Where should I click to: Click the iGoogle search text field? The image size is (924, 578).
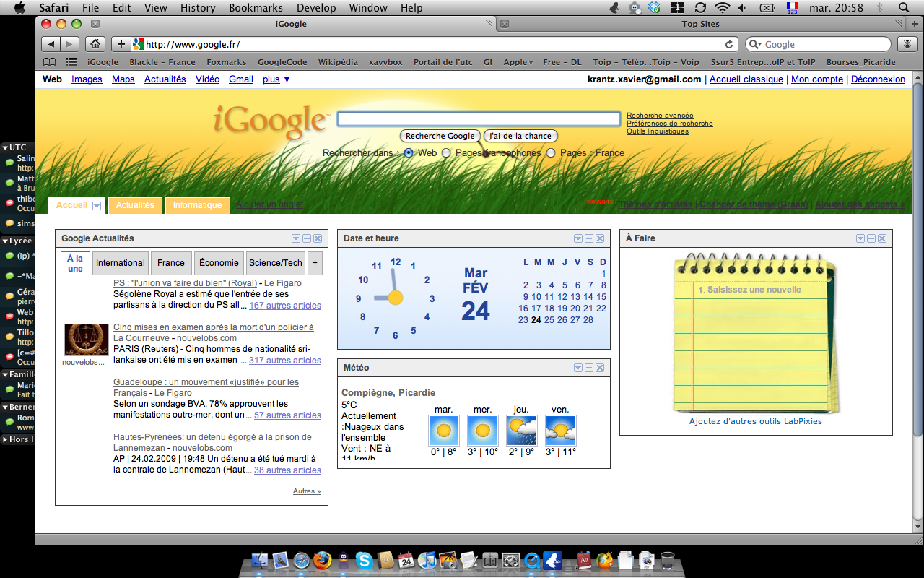point(479,119)
